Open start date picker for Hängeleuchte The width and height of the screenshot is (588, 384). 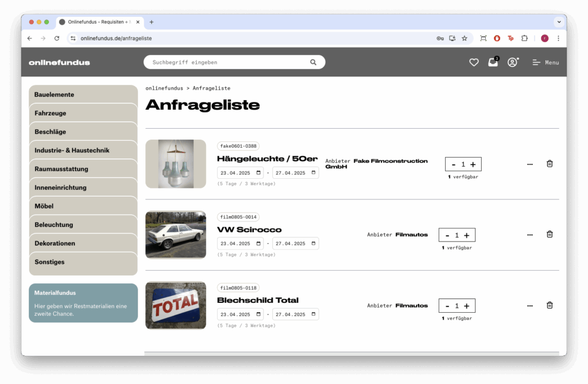(x=259, y=172)
